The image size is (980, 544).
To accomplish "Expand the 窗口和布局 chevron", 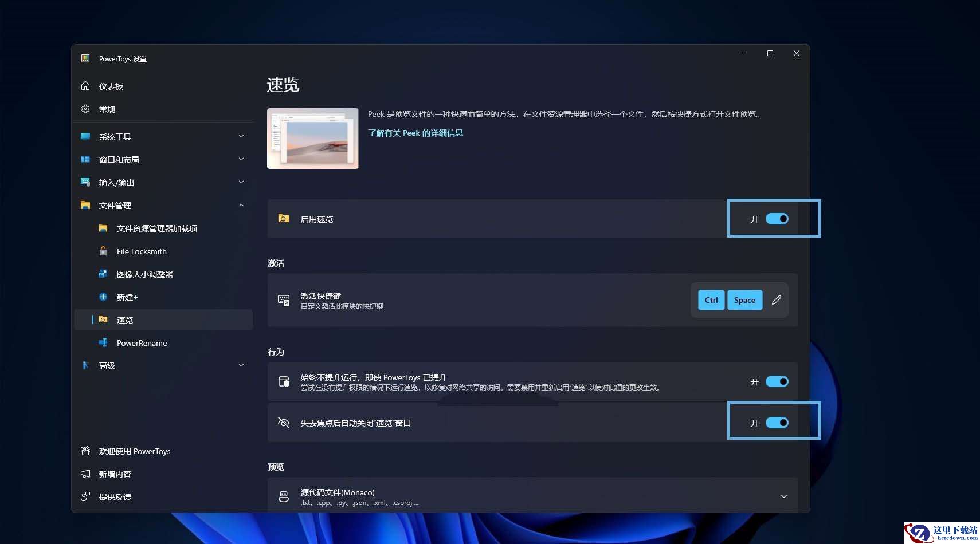I will click(241, 159).
